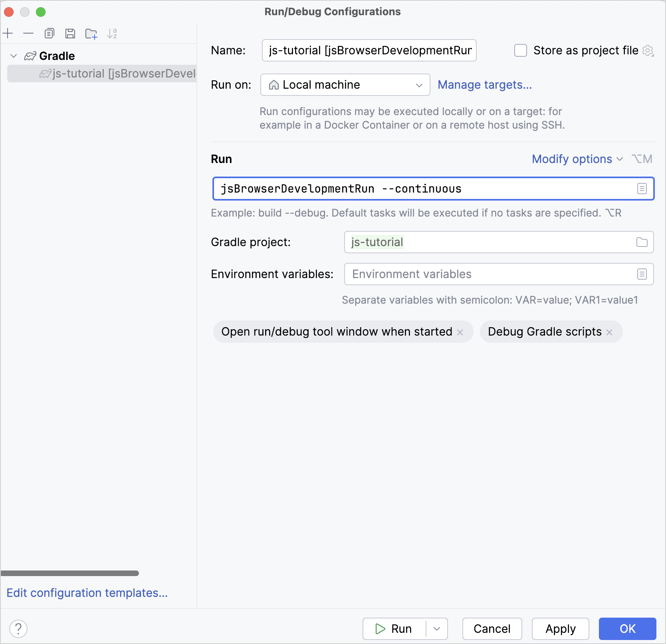Remove the Open run/debug tool window tag
The height and width of the screenshot is (644, 666).
(460, 332)
